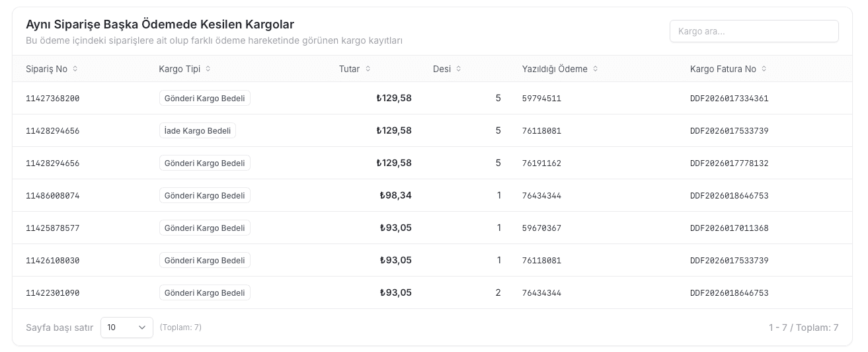Image resolution: width=868 pixels, height=352 pixels.
Task: Click invoice number DDF2026017778132
Action: point(729,163)
